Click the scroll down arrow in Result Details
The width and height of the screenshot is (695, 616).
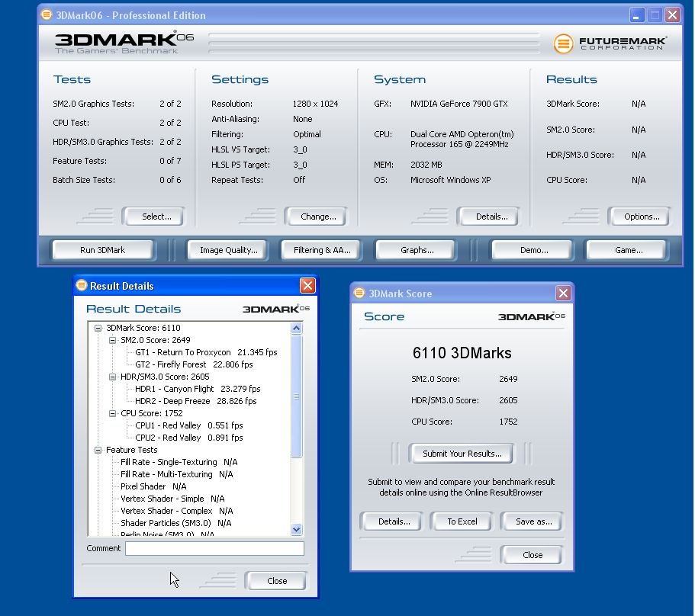tap(297, 529)
